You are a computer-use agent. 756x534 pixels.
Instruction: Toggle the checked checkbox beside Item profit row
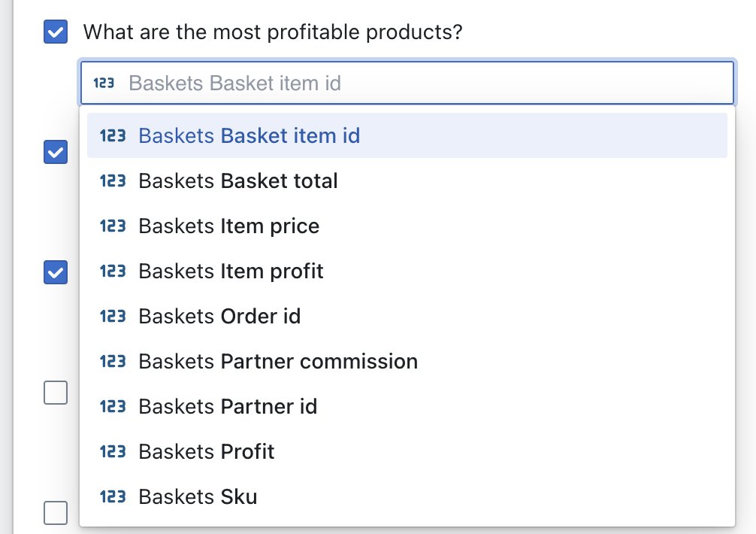pos(55,272)
